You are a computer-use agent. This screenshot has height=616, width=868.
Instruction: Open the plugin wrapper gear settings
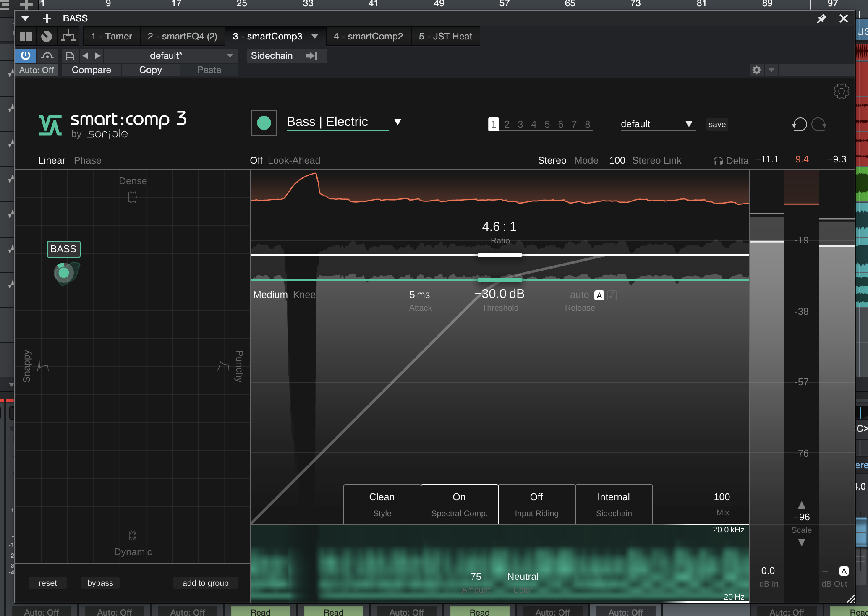click(757, 70)
